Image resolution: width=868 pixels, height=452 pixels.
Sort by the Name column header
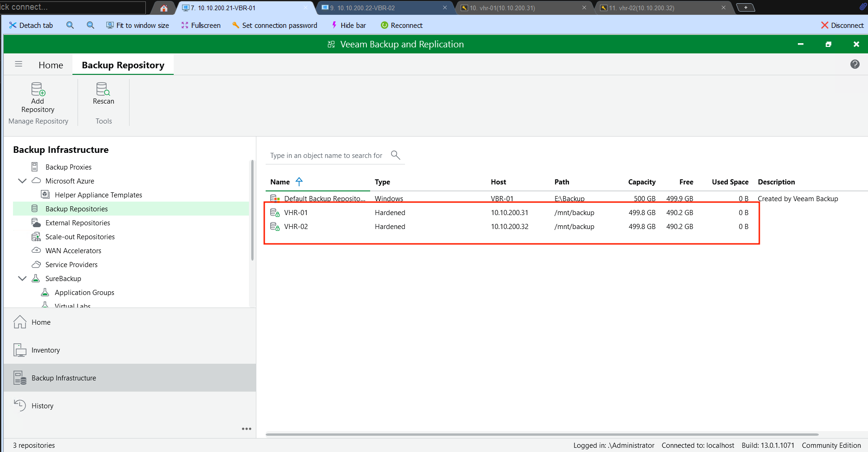point(280,182)
